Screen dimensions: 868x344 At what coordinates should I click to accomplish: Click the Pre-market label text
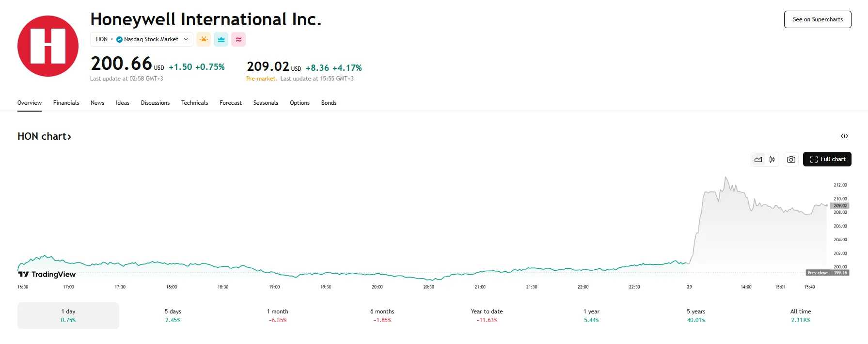[x=262, y=79]
